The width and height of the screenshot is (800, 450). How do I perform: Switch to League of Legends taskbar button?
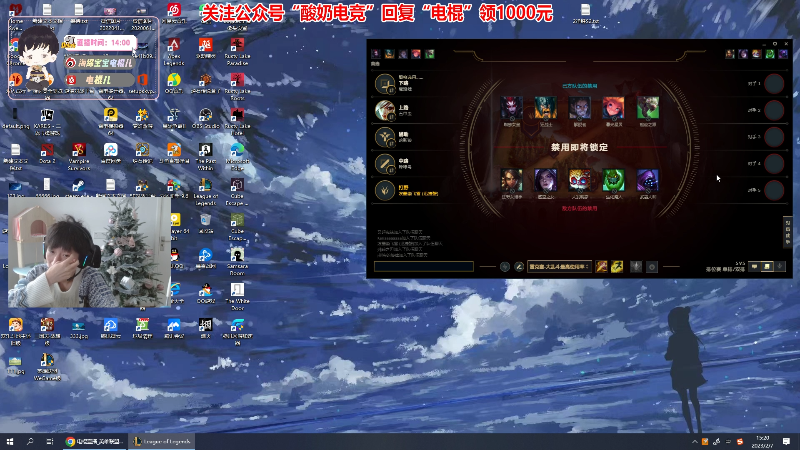click(x=162, y=441)
